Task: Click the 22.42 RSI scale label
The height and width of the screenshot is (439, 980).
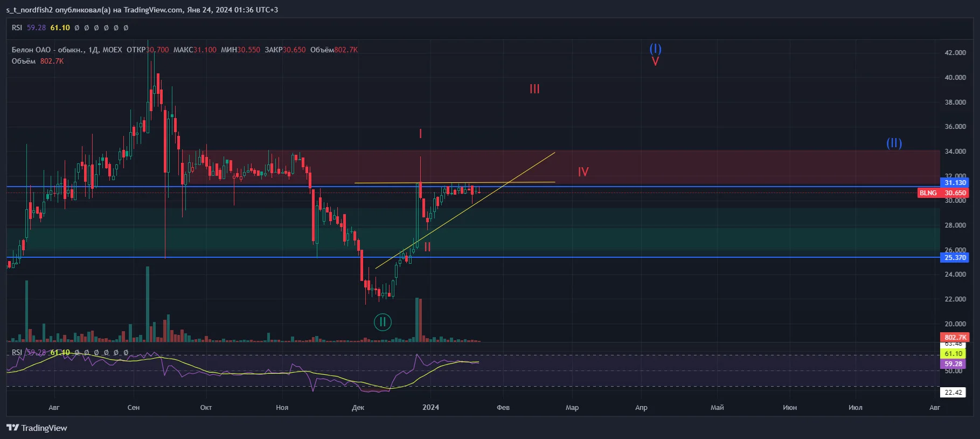Action: (953, 392)
